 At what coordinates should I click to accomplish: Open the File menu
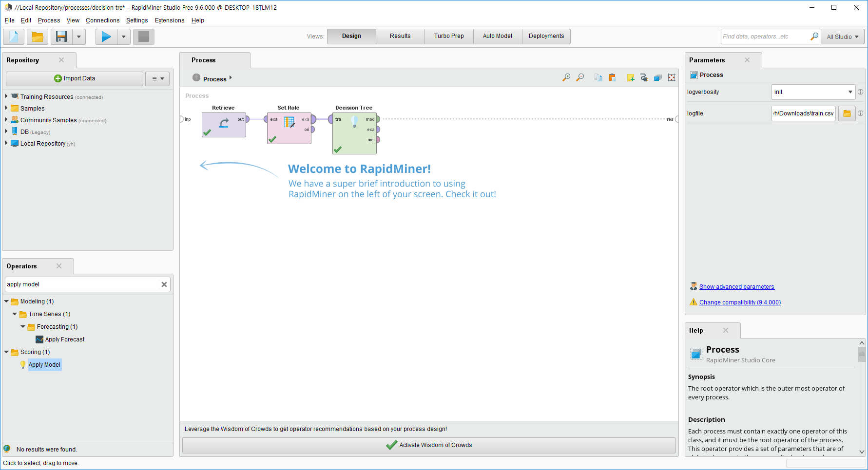click(10, 20)
